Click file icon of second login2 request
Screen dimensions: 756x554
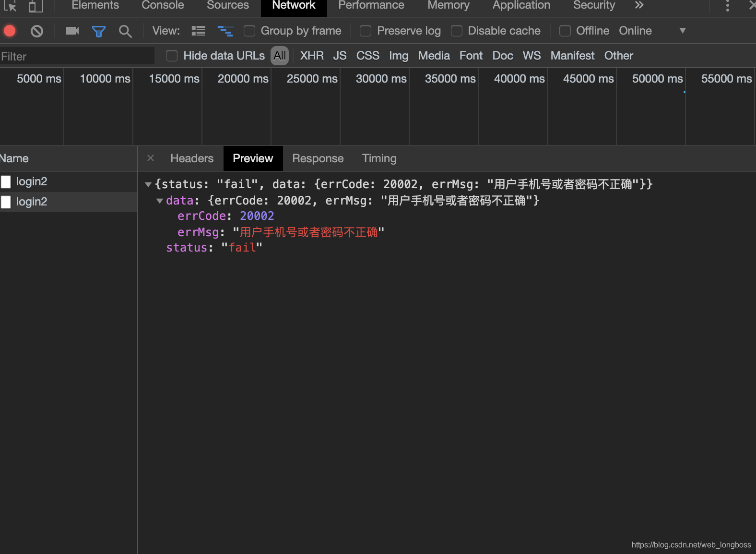6,202
